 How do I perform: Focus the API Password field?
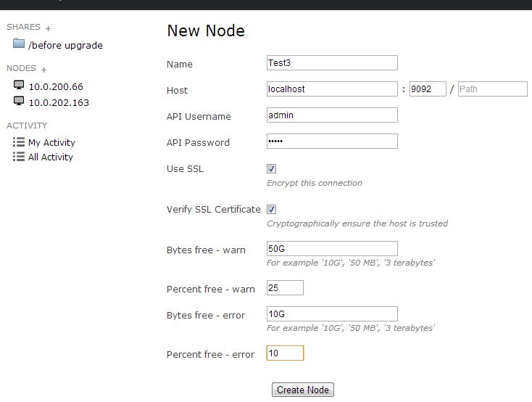(x=332, y=141)
